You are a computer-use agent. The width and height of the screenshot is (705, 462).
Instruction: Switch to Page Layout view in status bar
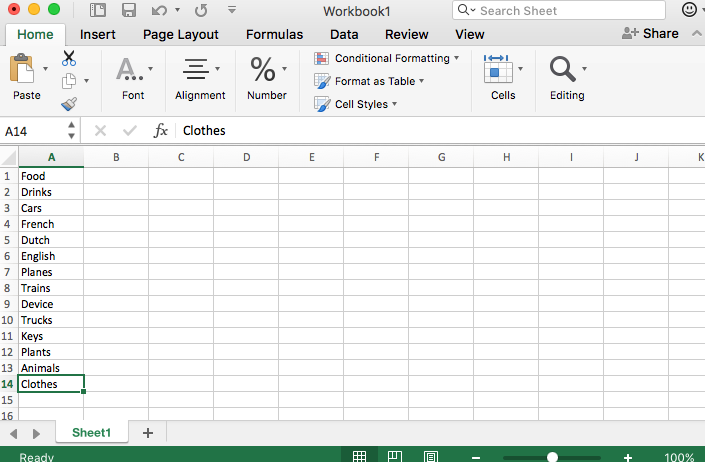pyautogui.click(x=395, y=456)
